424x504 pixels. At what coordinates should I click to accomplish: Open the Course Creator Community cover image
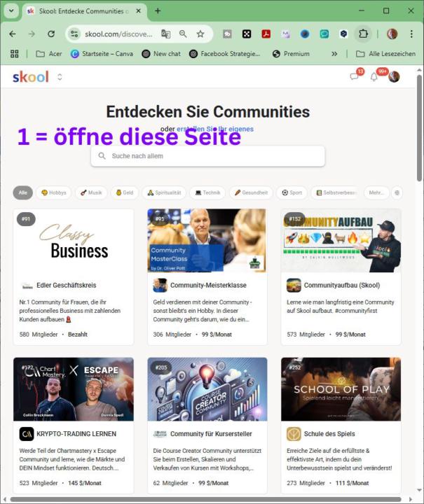pos(207,389)
